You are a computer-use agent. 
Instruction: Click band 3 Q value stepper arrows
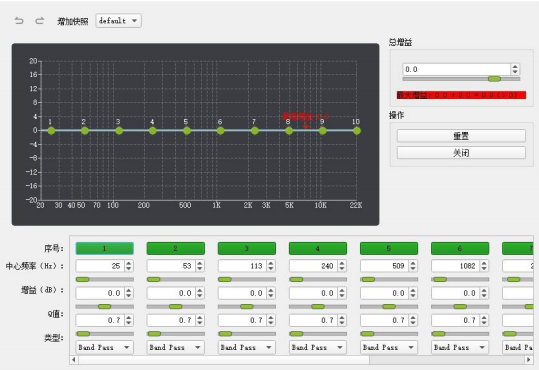click(271, 320)
